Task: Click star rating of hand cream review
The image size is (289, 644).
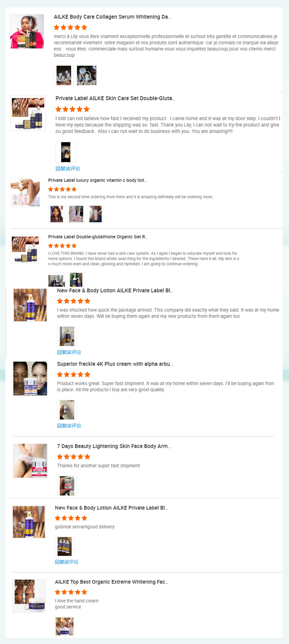Action: pyautogui.click(x=71, y=592)
